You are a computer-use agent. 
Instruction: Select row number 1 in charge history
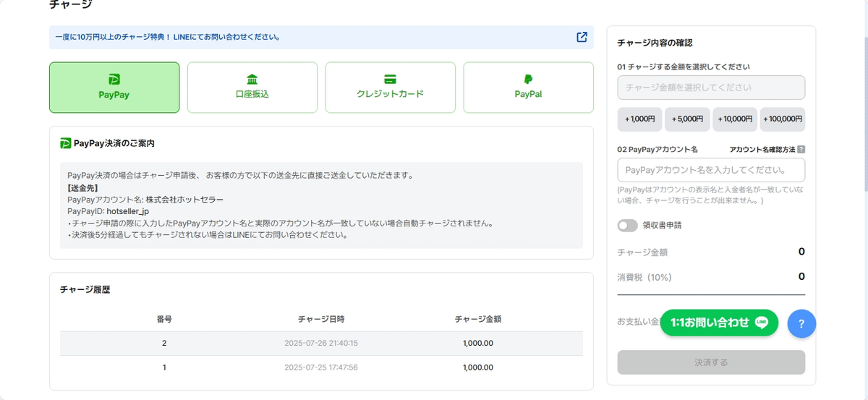[164, 367]
